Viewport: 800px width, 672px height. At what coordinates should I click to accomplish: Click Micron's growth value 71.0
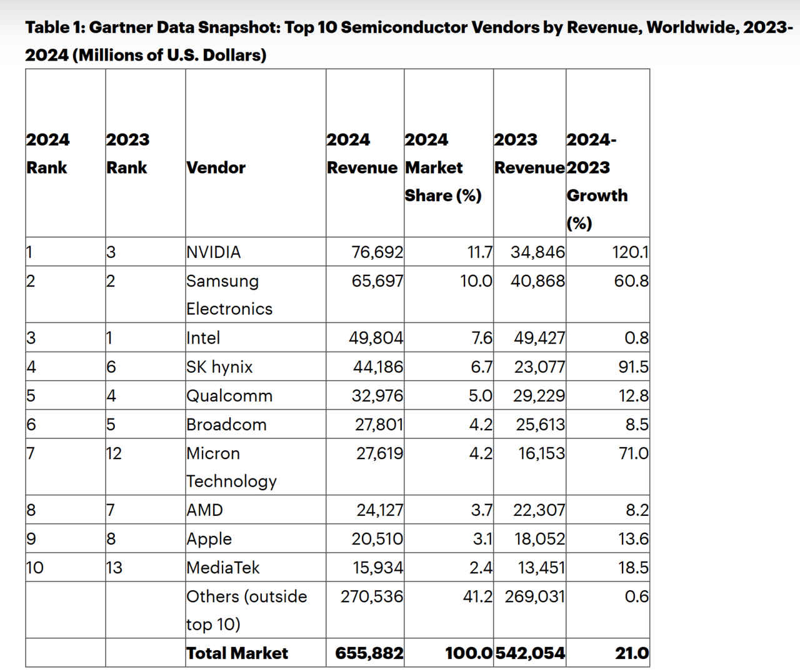pyautogui.click(x=634, y=453)
